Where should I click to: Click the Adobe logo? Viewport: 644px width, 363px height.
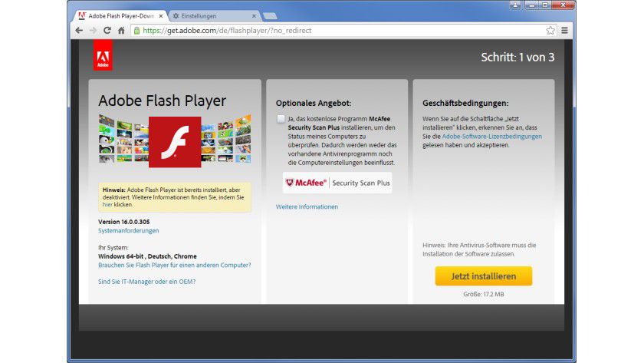pos(103,55)
